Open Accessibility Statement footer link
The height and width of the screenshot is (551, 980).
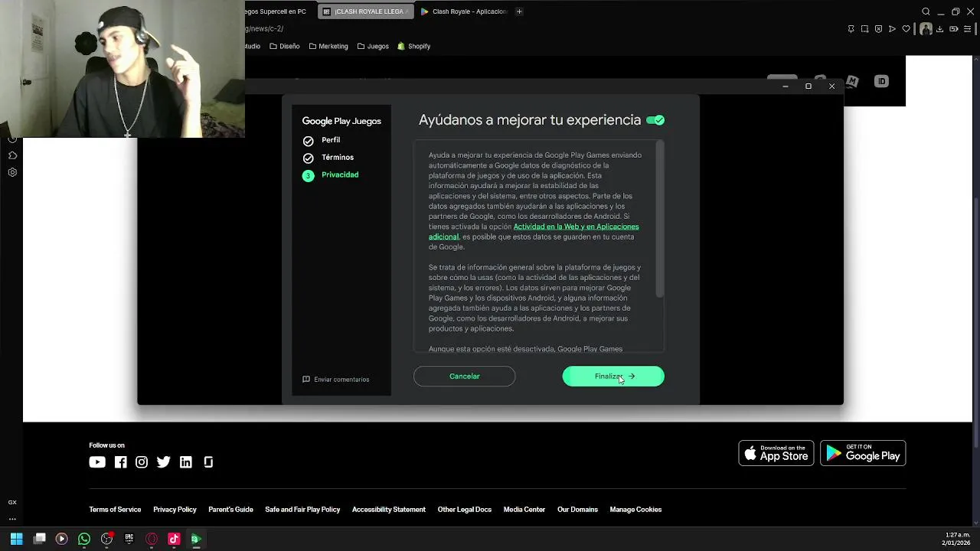pyautogui.click(x=389, y=510)
